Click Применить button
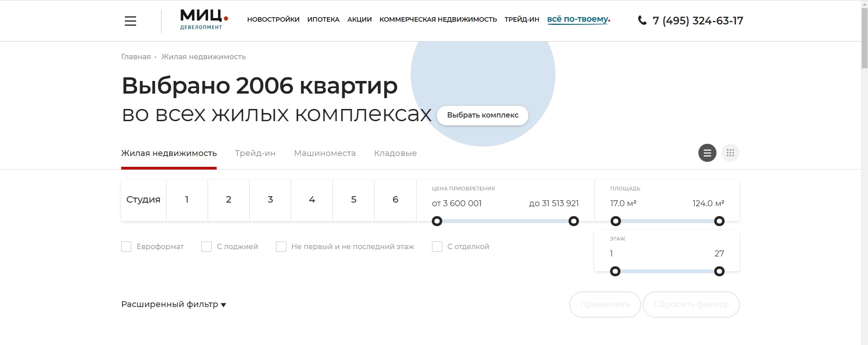 (x=605, y=304)
